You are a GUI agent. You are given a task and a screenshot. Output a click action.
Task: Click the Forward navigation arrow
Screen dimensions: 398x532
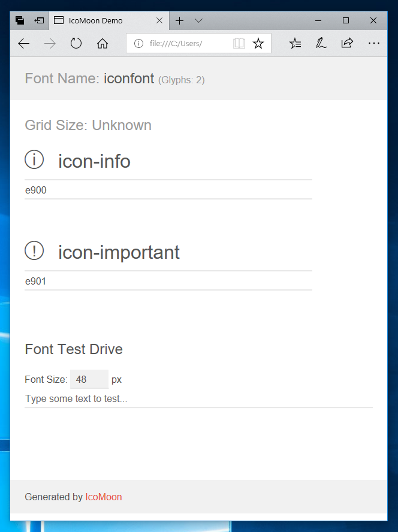[x=50, y=43]
